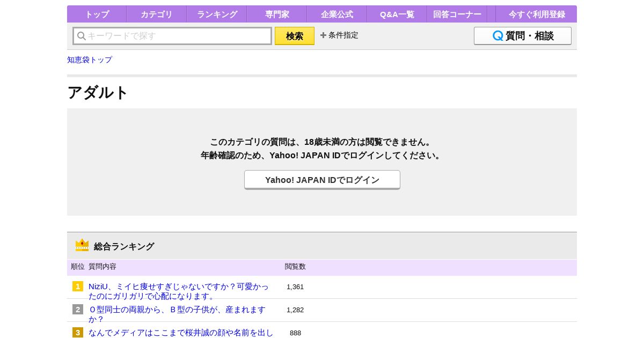Click the plus icon beside 条件指定
The height and width of the screenshot is (338, 644).
point(323,35)
